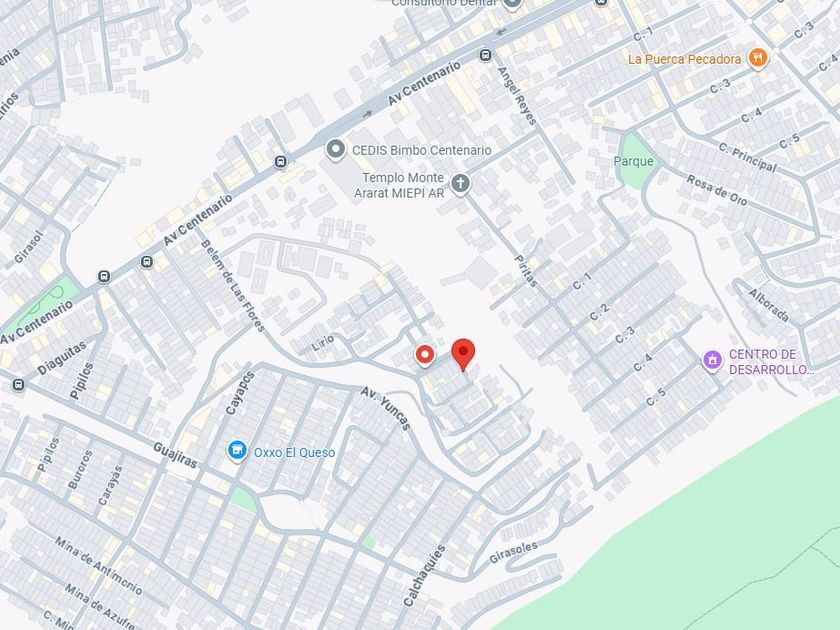Image resolution: width=840 pixels, height=630 pixels.
Task: Select the red circular place marker
Action: point(425,355)
